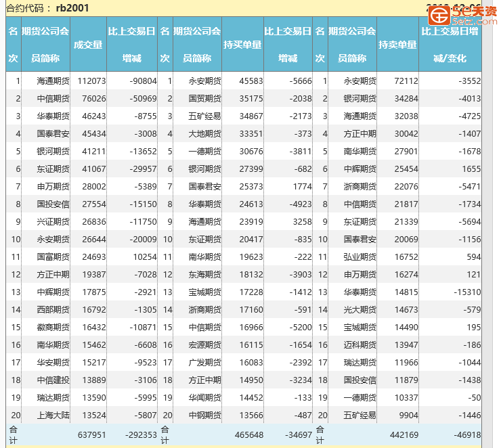
Task: Select 东海期货 in long position ranking
Action: [x=205, y=275]
